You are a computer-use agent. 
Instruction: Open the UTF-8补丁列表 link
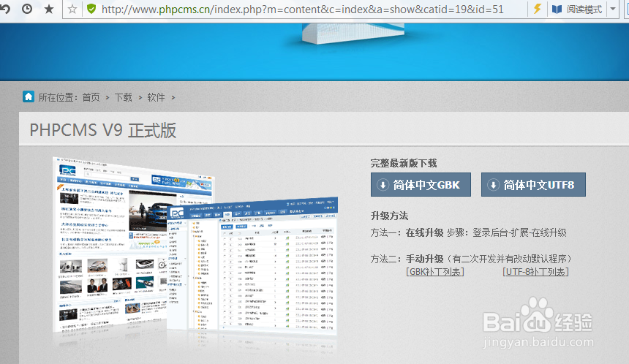tap(535, 272)
